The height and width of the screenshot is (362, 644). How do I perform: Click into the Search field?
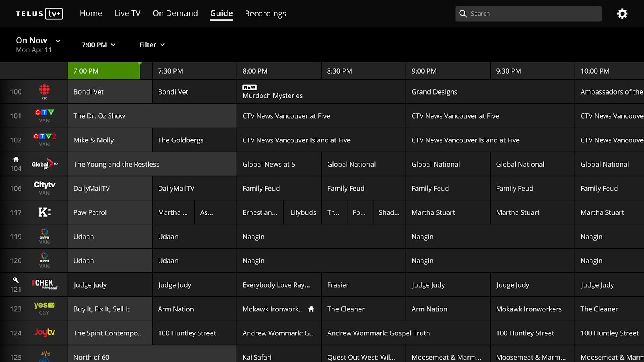[x=528, y=14]
